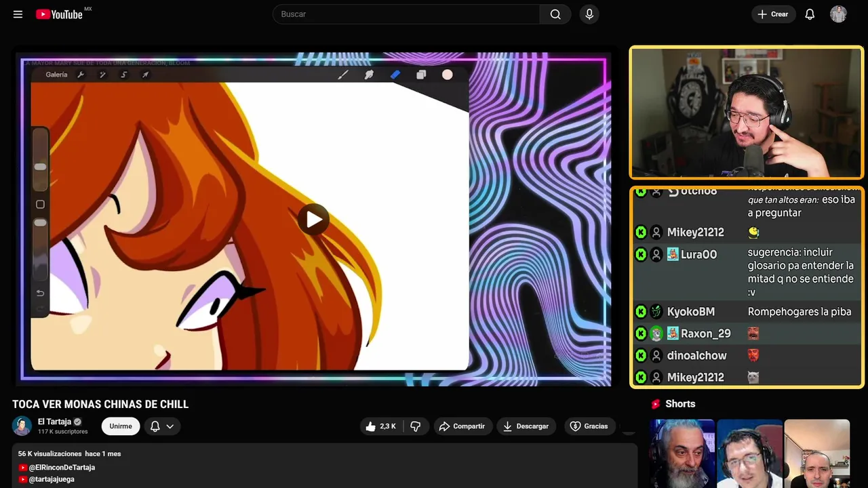
Task: Play the video with the center play button
Action: pyautogui.click(x=313, y=219)
